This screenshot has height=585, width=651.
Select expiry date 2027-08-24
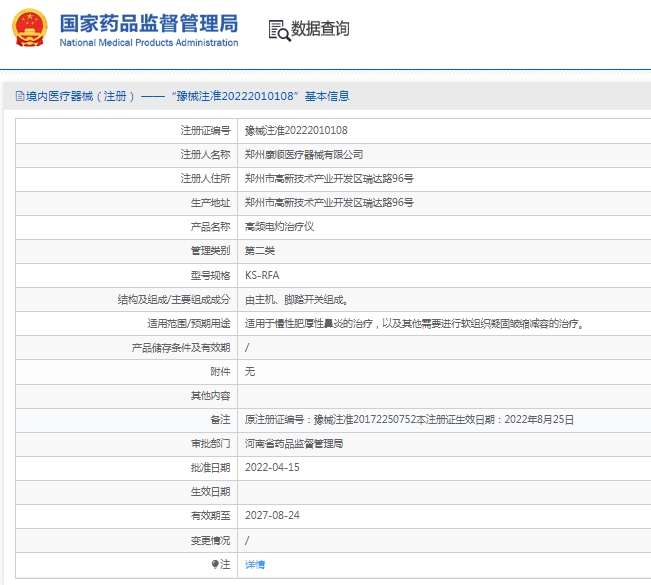click(x=272, y=515)
